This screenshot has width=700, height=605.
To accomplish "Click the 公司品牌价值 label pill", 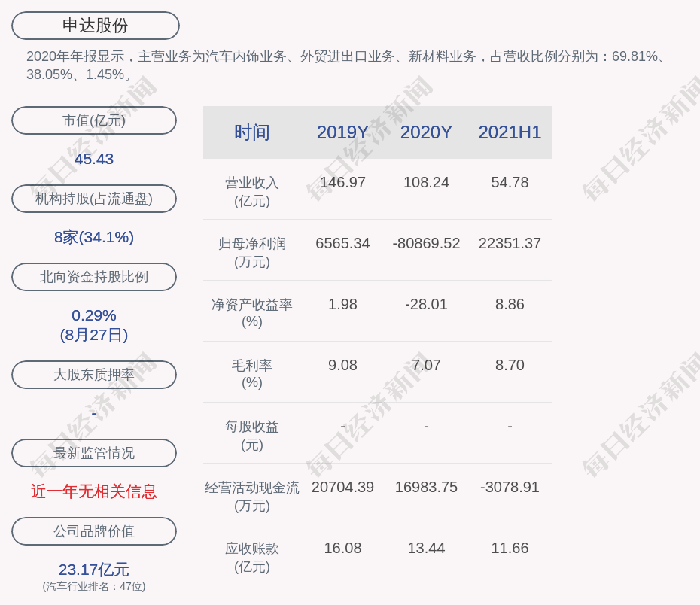I will tap(94, 531).
